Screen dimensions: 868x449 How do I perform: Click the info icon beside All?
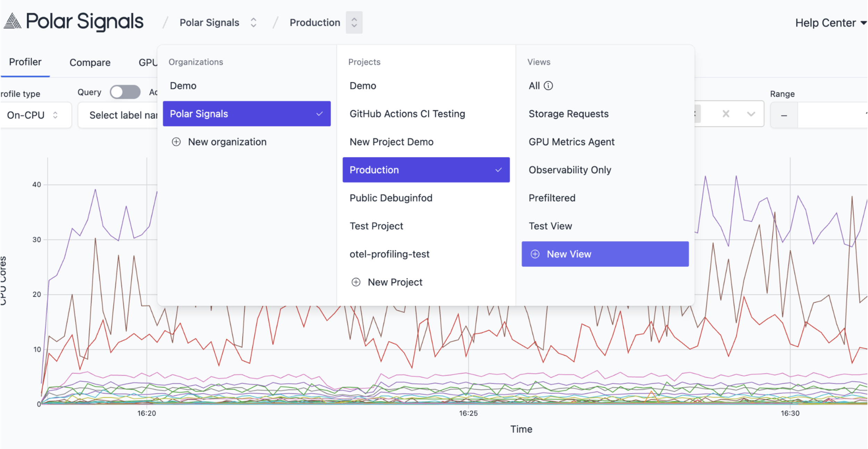(x=548, y=85)
